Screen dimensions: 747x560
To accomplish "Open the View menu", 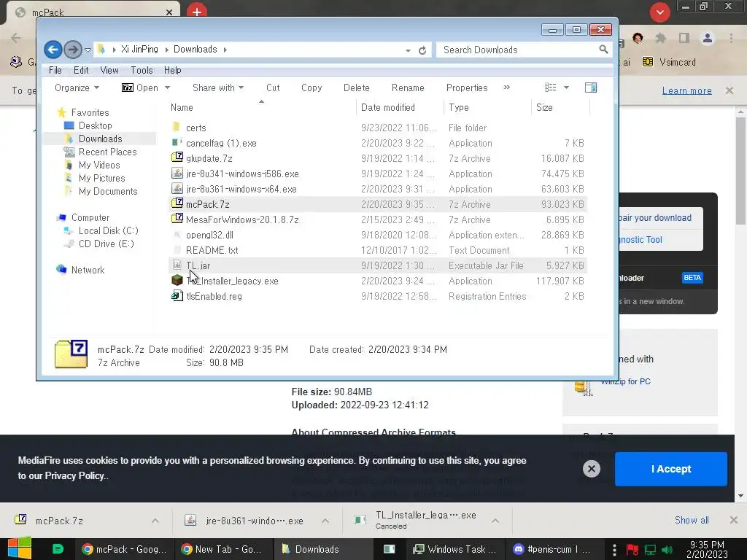I will (x=109, y=70).
